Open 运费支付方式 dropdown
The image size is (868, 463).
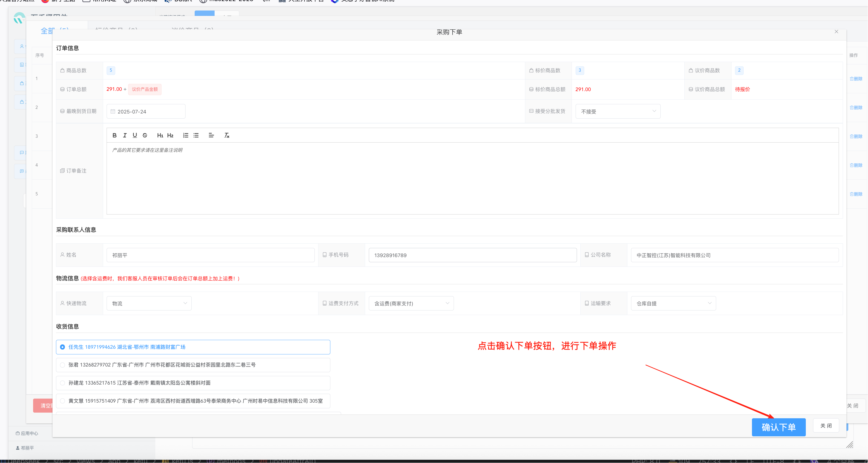[411, 303]
